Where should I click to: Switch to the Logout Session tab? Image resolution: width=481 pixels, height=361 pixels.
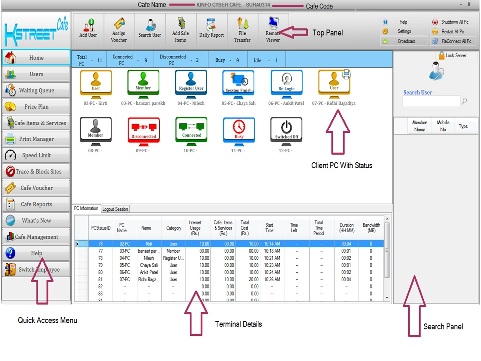coord(115,209)
